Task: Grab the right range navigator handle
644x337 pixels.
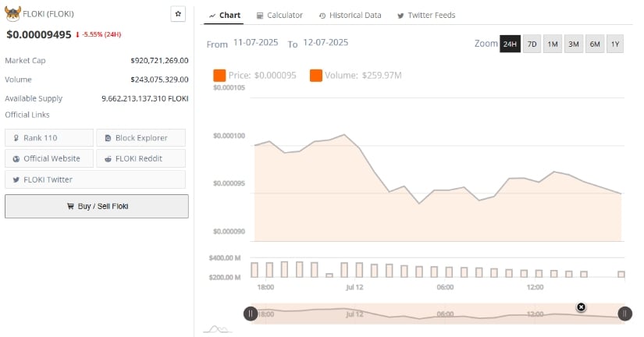Action: point(625,314)
